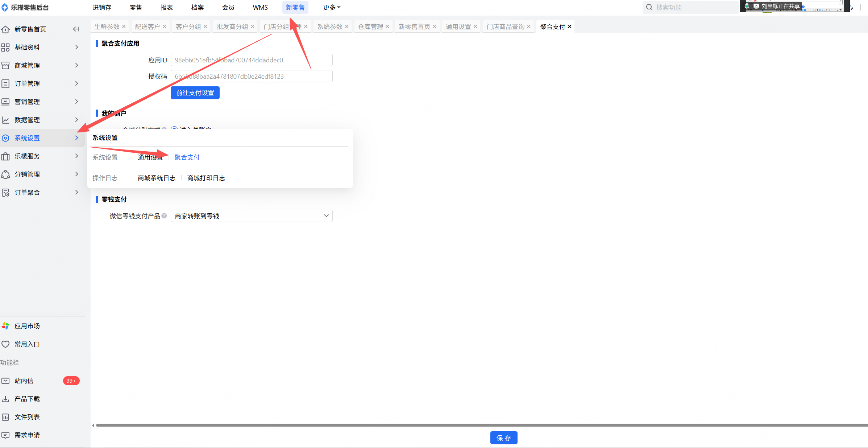Screen dimensions: 868x448
Task: Click the help icon beside 微信零钱支付产品
Action: (164, 216)
